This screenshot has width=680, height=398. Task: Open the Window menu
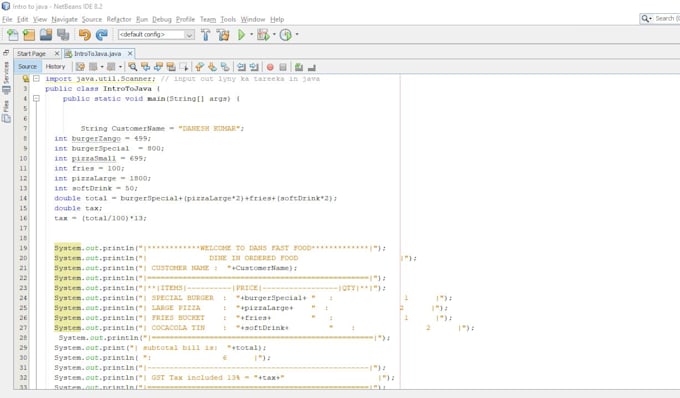click(x=253, y=20)
